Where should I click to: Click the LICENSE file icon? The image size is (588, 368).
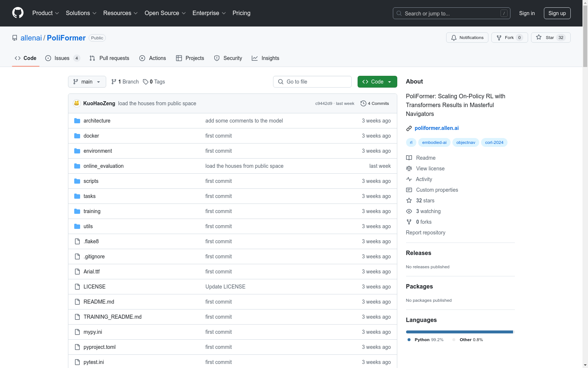[77, 287]
